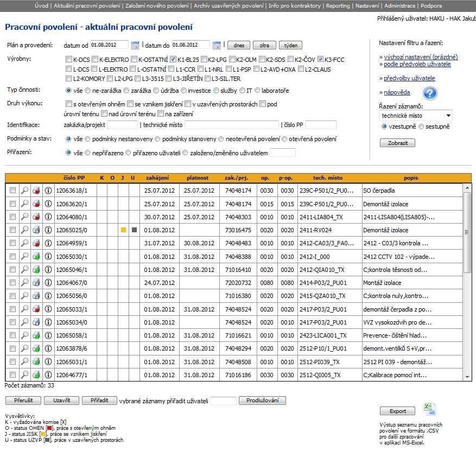Click printer icon for permit 12064067/0
Viewport: 476px width, 451px height.
[36, 283]
